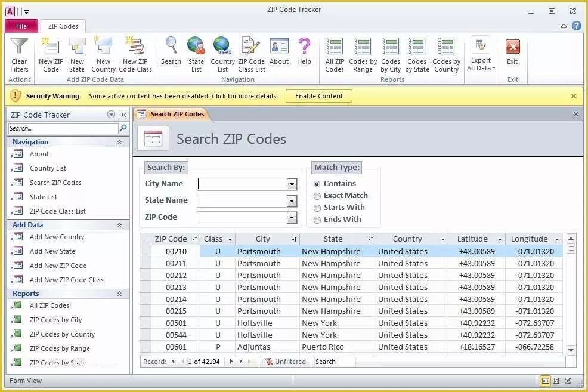Switch to the ZIP Codes ribbon tab

63,26
